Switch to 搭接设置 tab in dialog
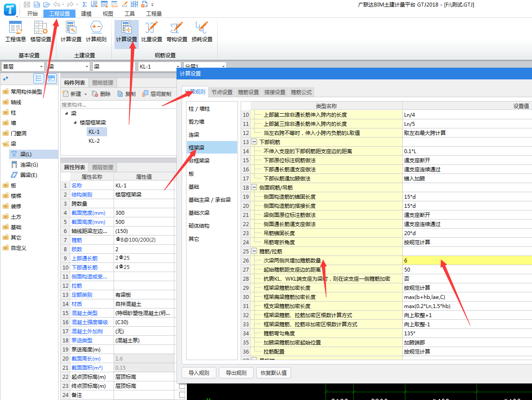Viewport: 532px width, 400px height. click(275, 92)
